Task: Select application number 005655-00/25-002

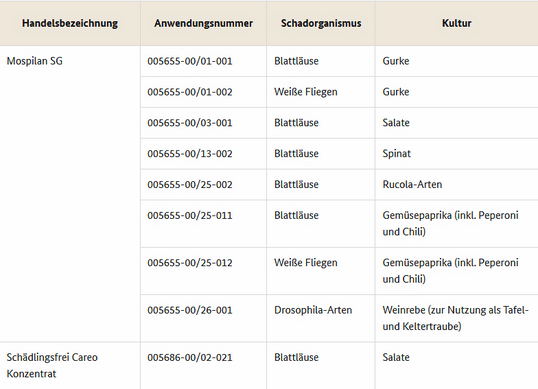Action: coord(190,185)
